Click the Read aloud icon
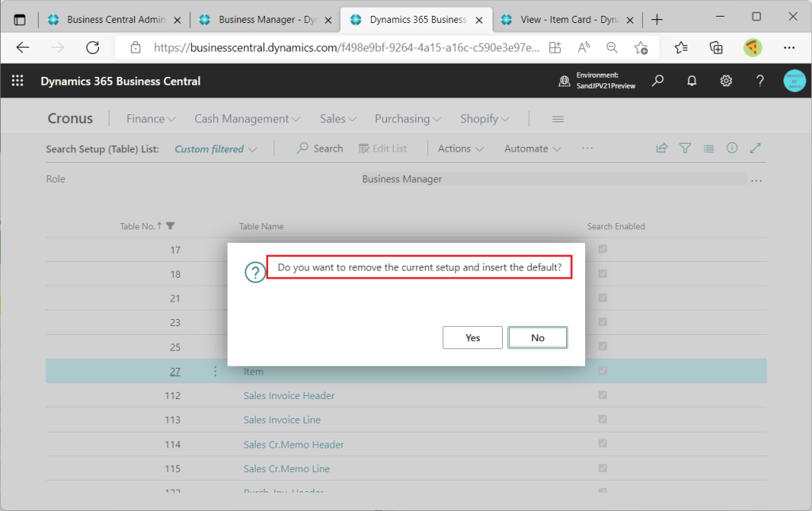The image size is (812, 511). pos(584,48)
